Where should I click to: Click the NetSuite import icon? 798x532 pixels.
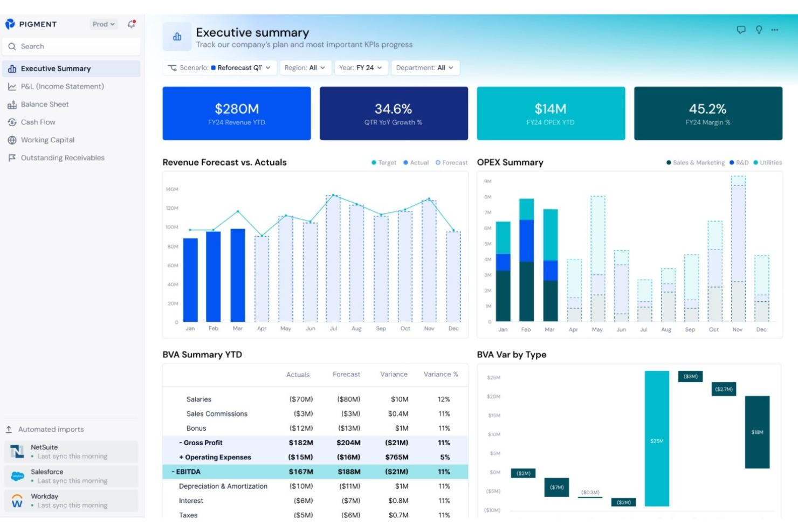point(17,451)
